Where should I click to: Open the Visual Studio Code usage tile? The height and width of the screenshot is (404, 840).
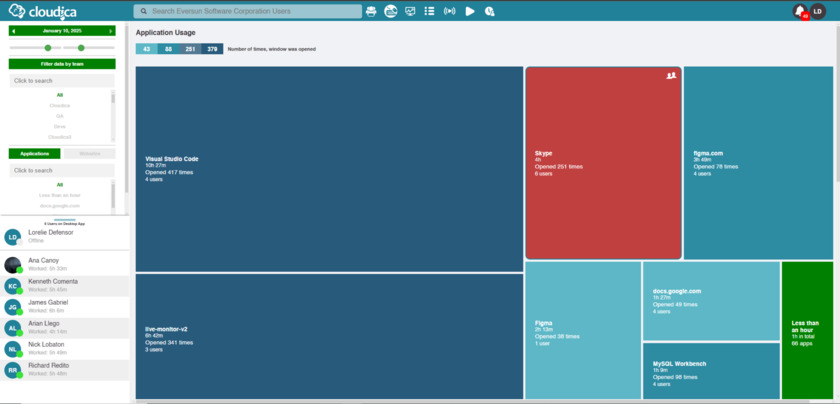pyautogui.click(x=329, y=168)
